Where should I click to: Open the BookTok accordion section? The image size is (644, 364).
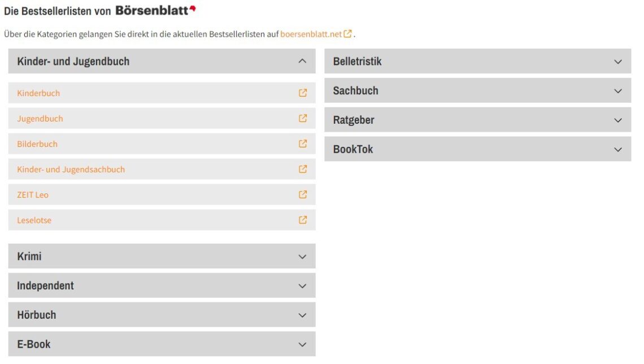[x=618, y=150]
